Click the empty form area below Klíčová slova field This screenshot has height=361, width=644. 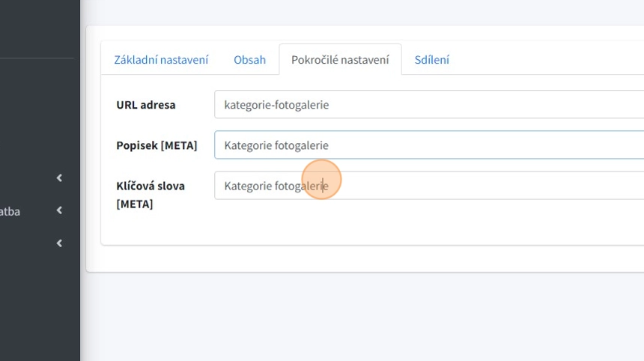point(374,225)
